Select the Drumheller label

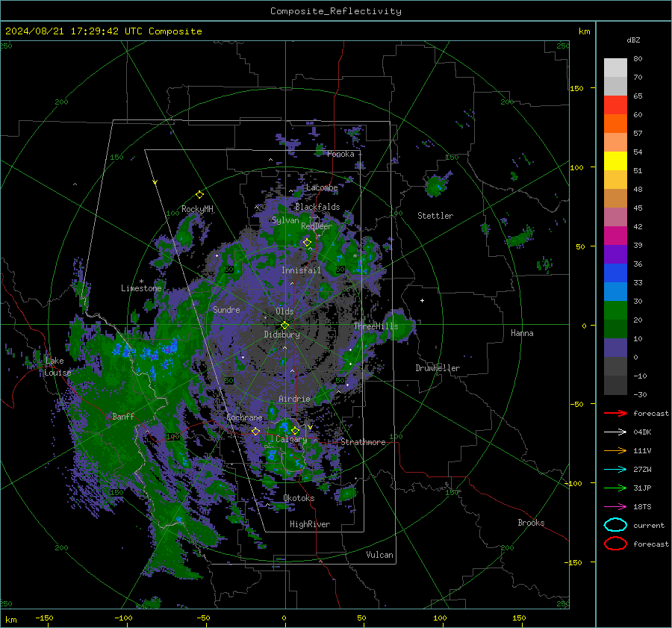(438, 368)
